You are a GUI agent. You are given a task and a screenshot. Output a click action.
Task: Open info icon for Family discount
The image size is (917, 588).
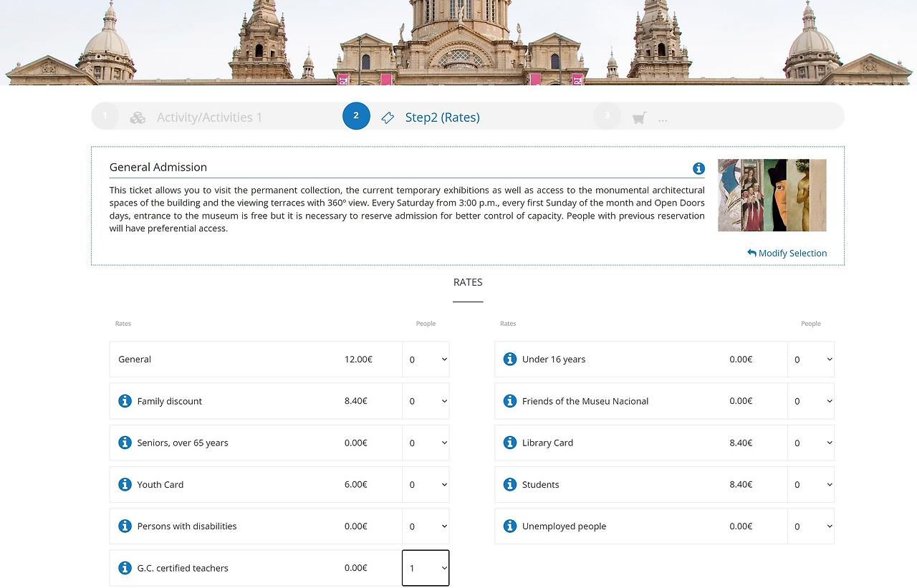coord(125,401)
